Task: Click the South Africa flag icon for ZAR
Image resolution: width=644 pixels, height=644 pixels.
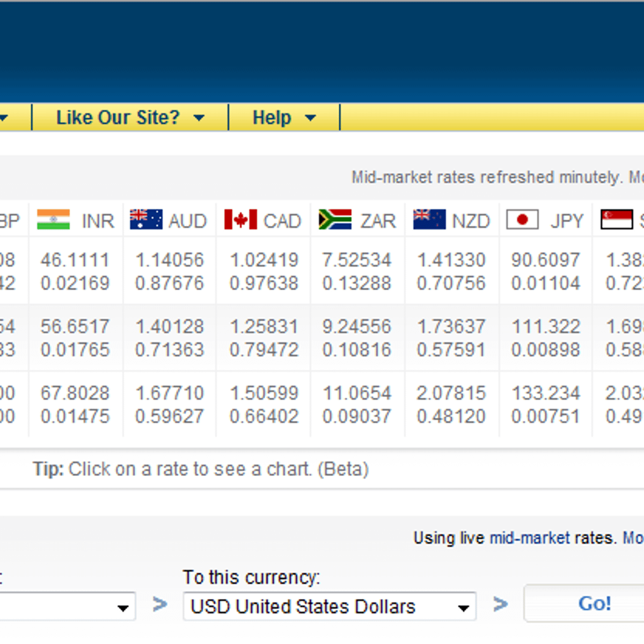Action: tap(335, 219)
